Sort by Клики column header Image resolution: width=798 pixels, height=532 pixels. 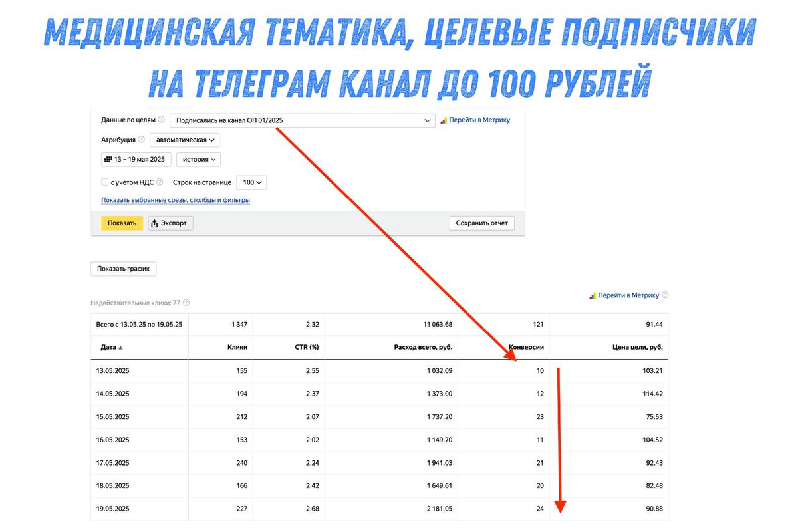pyautogui.click(x=237, y=348)
